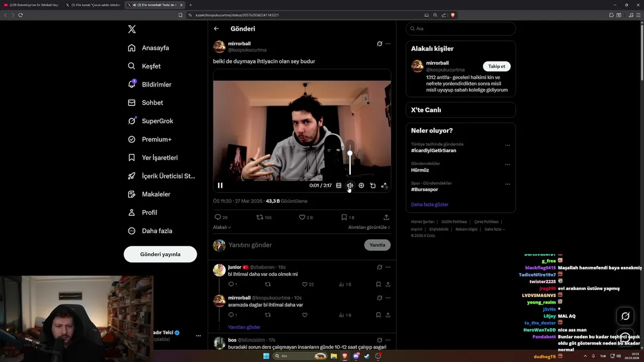Viewport: 644px width, 362px height.
Task: Open Steam from taskbar
Action: coord(367,356)
